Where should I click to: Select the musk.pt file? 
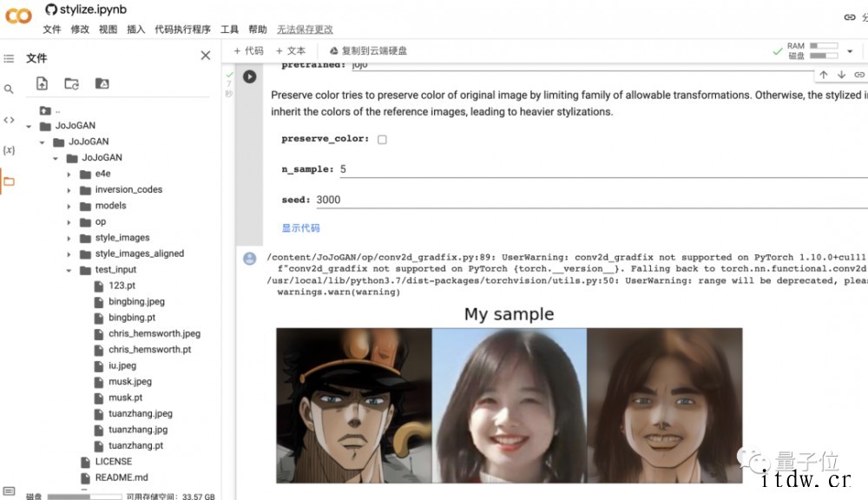[x=125, y=398]
